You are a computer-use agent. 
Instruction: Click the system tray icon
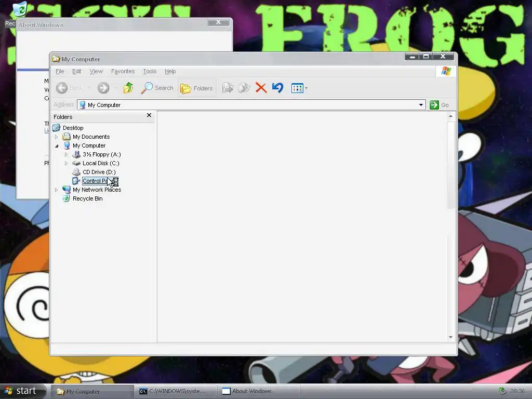tap(502, 391)
